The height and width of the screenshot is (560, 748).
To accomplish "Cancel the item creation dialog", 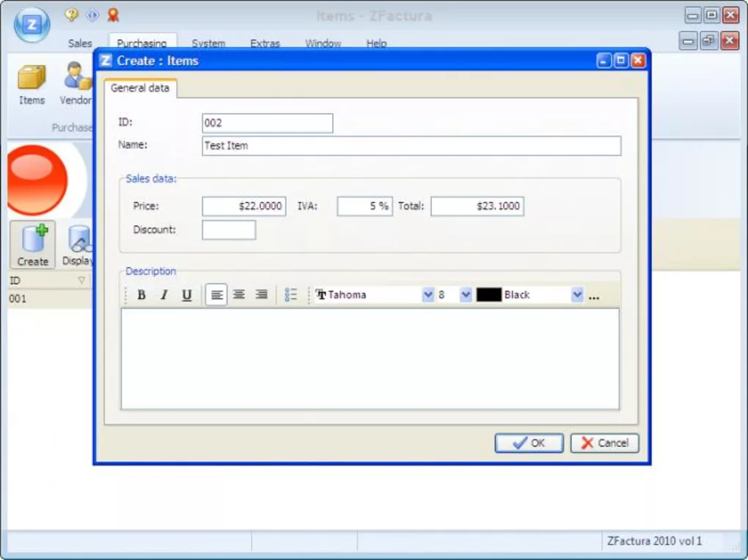I will tap(605, 443).
